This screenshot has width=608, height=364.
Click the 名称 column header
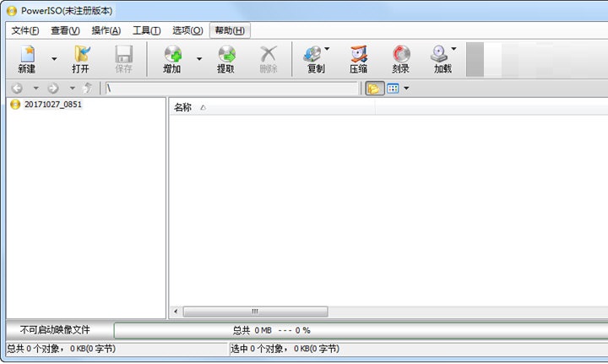[x=182, y=107]
